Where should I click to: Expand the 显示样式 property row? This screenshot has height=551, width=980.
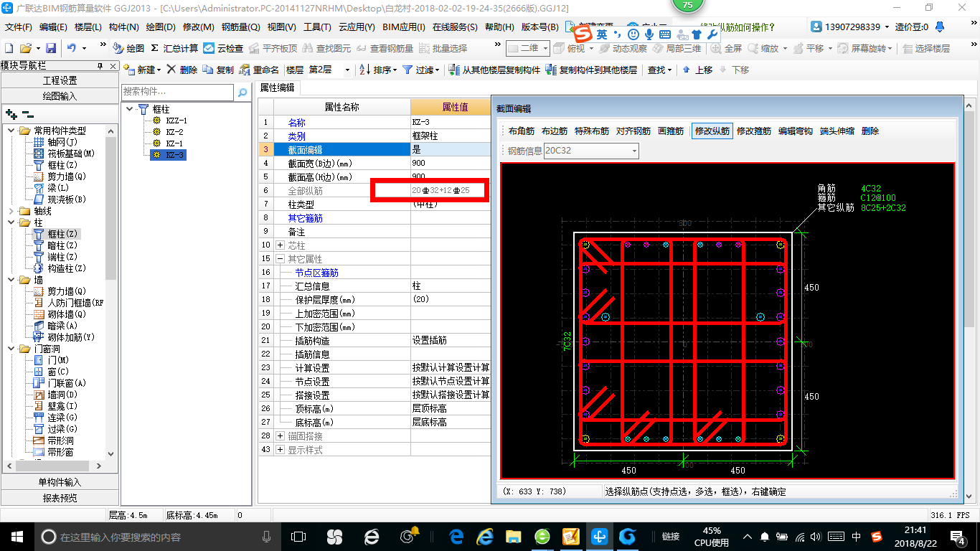(280, 450)
